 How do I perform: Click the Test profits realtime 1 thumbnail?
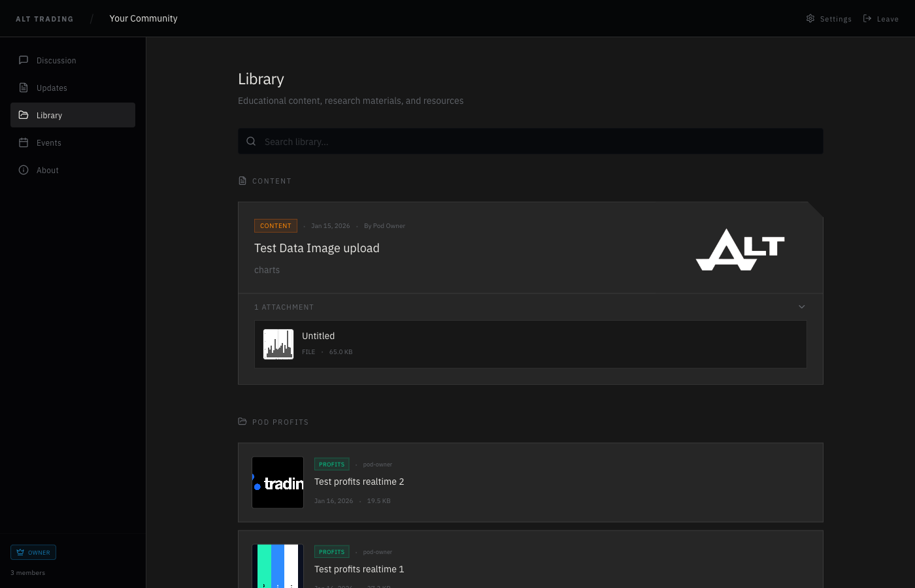coord(278,566)
